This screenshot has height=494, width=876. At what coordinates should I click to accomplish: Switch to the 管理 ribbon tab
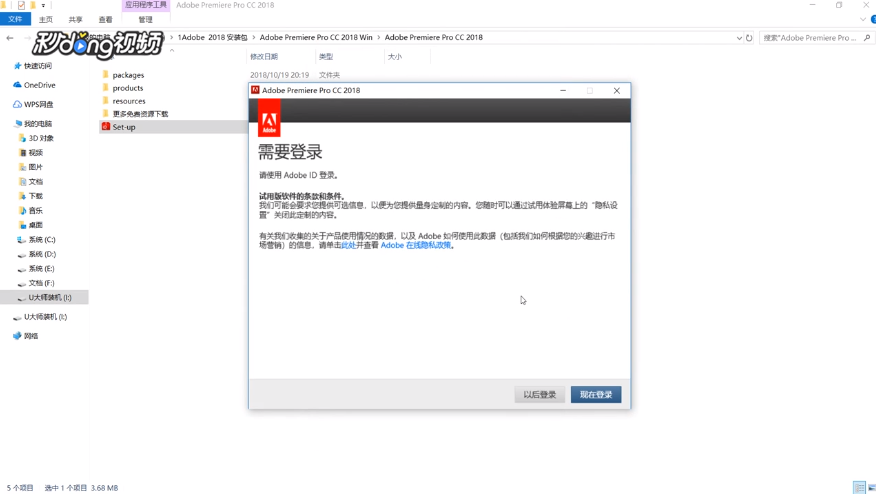[145, 20]
